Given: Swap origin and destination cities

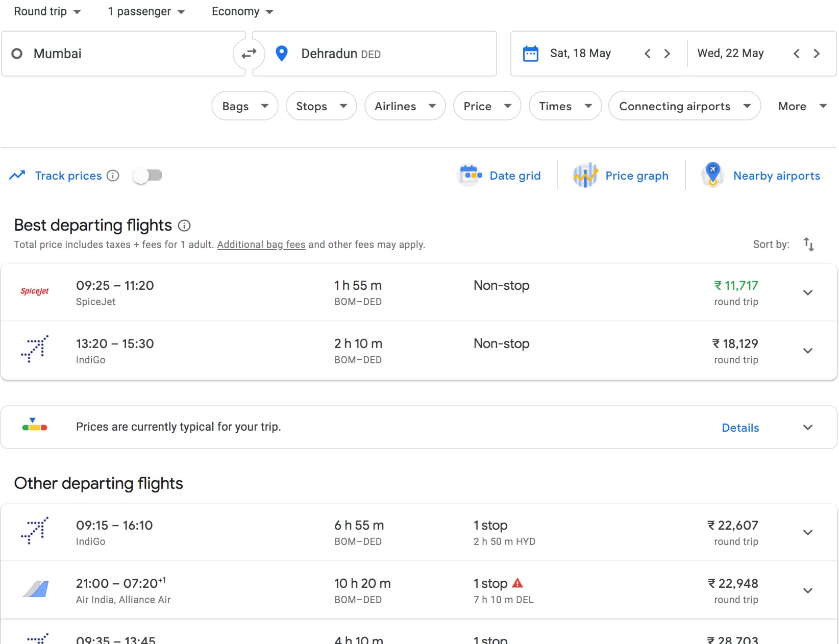Looking at the screenshot, I should coord(249,54).
